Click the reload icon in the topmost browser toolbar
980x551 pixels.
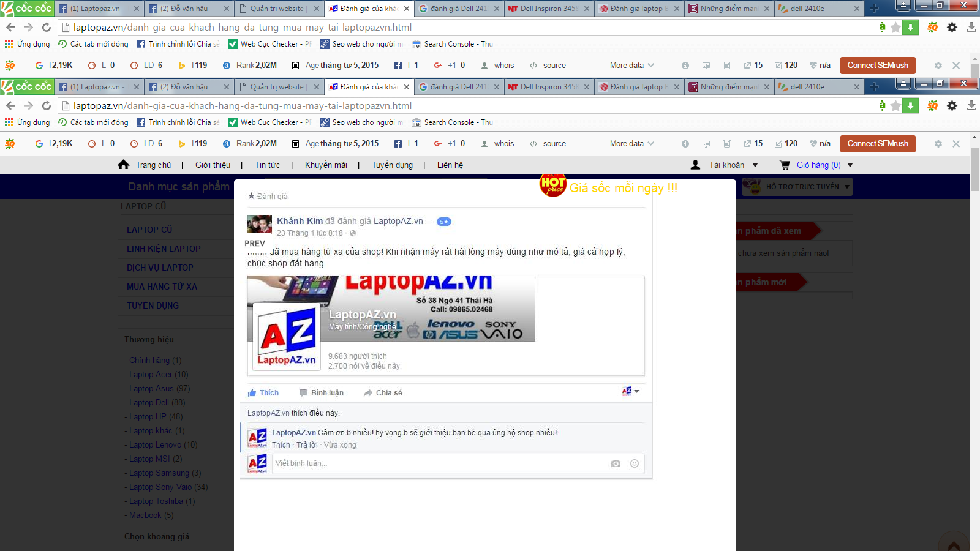click(x=47, y=27)
